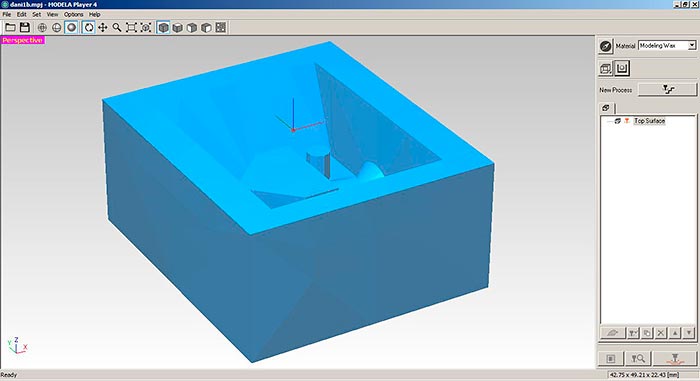
Task: Click the Fit to screen tool
Action: pyautogui.click(x=131, y=28)
